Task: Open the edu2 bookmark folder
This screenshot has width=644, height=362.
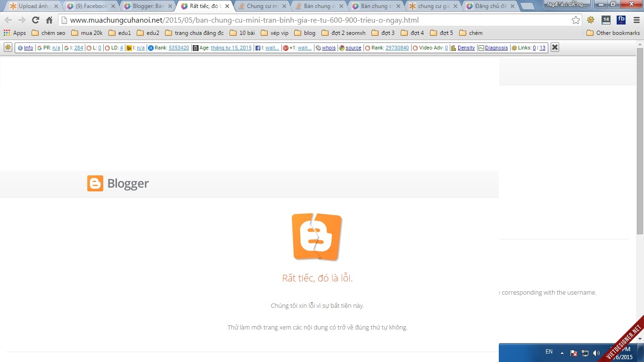Action: [148, 33]
